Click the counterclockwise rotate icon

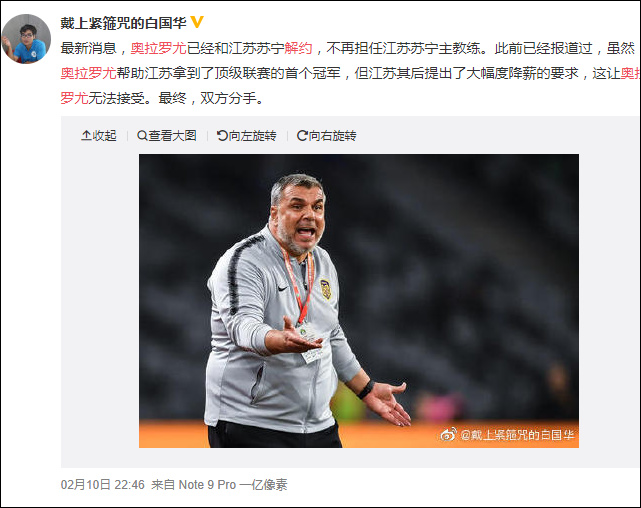coord(222,135)
